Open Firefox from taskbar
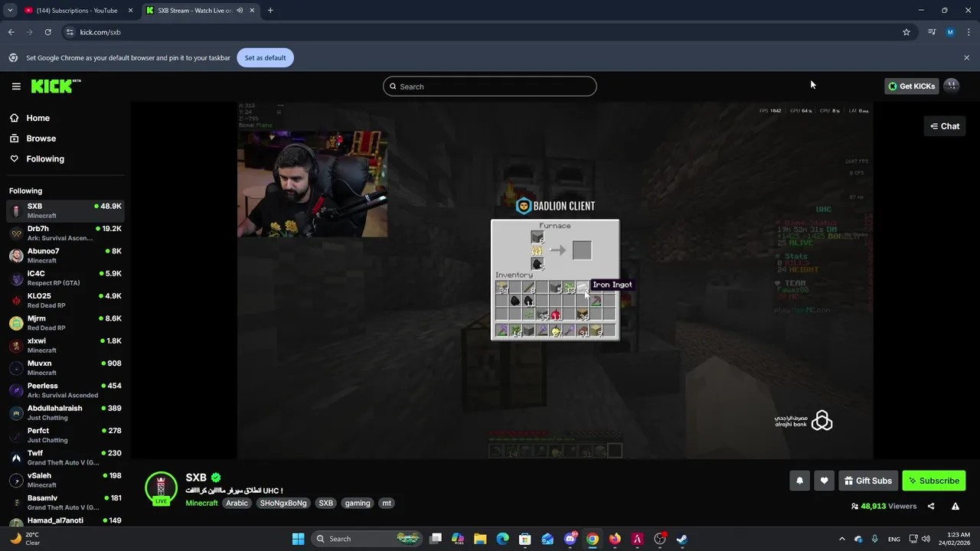 [x=615, y=539]
